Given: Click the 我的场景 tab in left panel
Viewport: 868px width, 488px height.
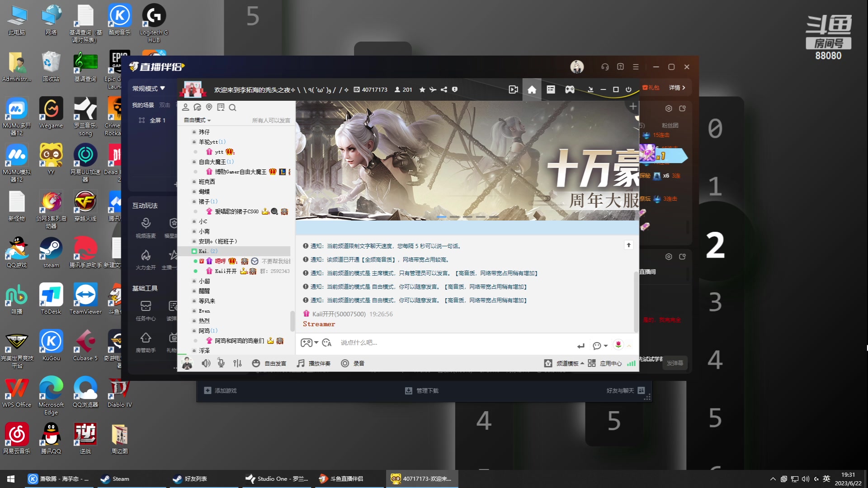Looking at the screenshot, I should click(143, 105).
